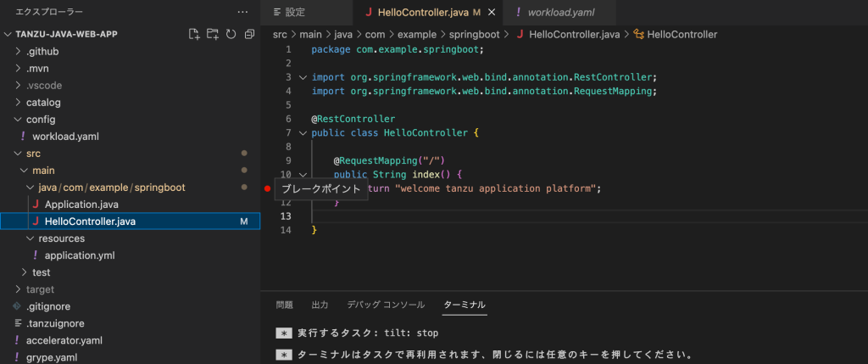
Task: Place cursor on empty line 13
Action: 509,216
